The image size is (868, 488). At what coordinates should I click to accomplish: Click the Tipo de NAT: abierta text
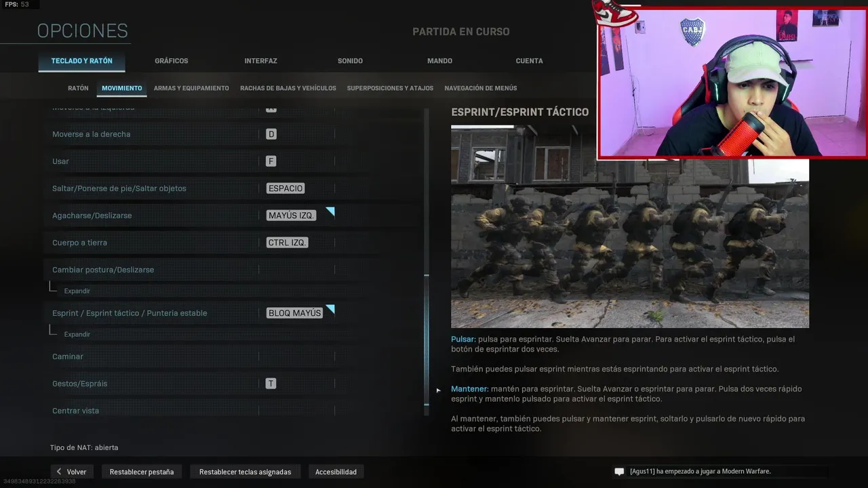pos(84,448)
